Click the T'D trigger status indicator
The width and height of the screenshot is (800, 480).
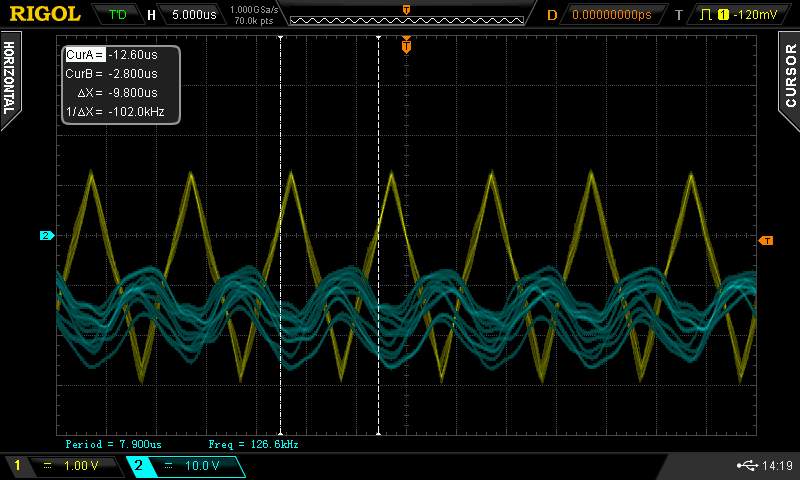[118, 15]
